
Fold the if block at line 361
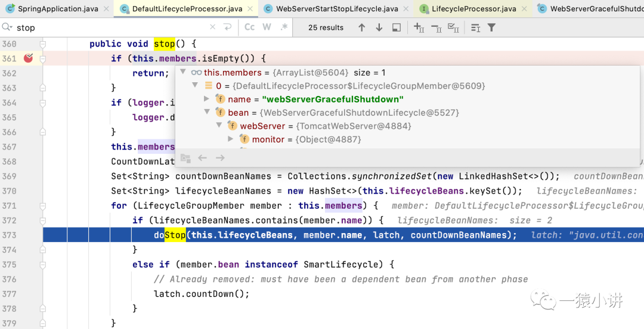(43, 59)
